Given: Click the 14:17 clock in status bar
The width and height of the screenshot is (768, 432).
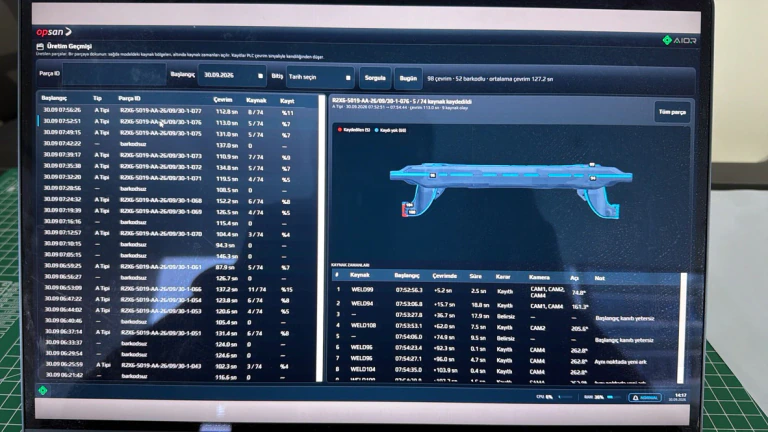Looking at the screenshot, I should pyautogui.click(x=681, y=396).
